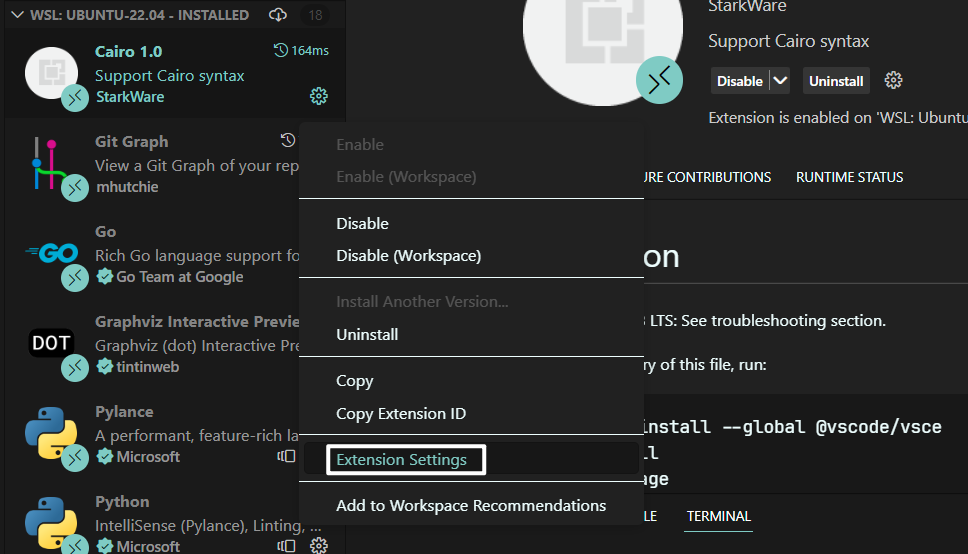Screen dimensions: 968x554
Task: Open the gear icon for Cairo 1.0 in list
Action: (x=319, y=96)
